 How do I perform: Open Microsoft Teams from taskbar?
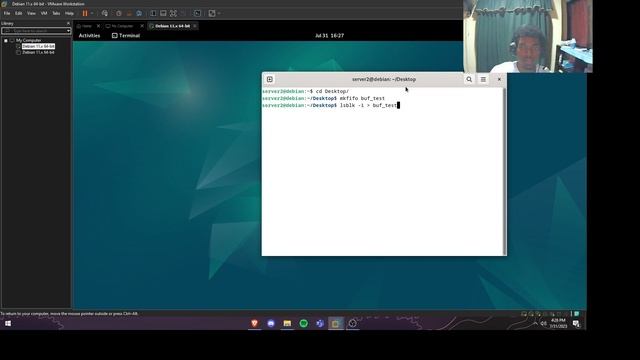[x=320, y=323]
